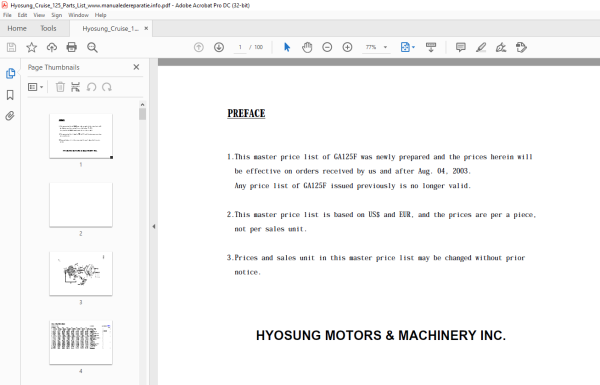Viewport: 600px width, 385px height.
Task: Open the Window menu
Action: click(78, 15)
